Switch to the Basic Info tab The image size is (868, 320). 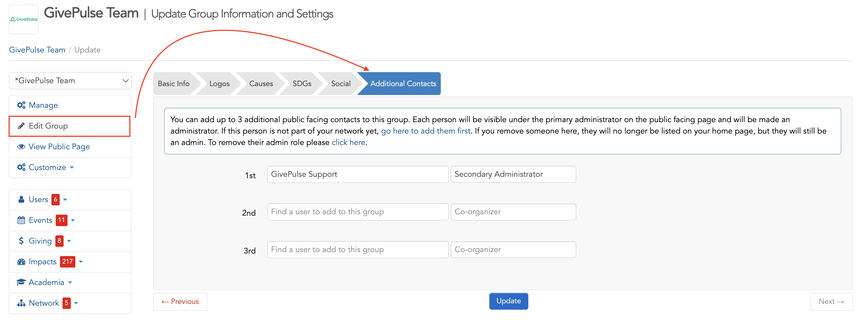tap(174, 84)
